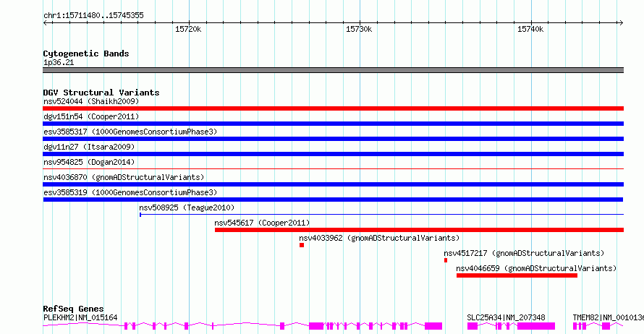Click the first TMEM82 exon block
The height and width of the screenshot is (334, 644).
point(575,326)
